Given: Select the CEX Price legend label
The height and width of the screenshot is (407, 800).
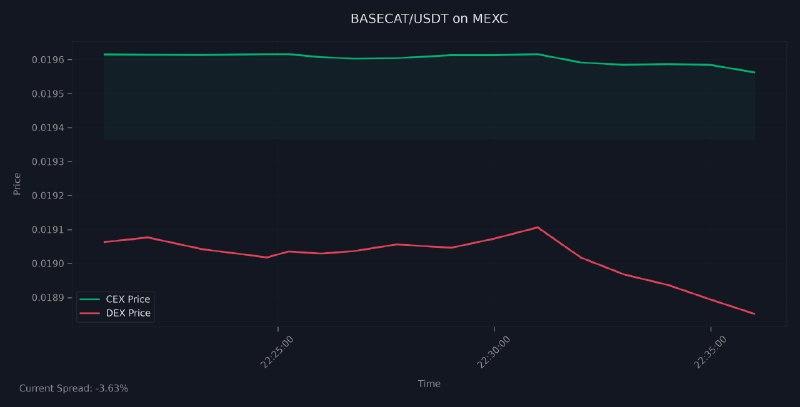Looking at the screenshot, I should coord(128,299).
